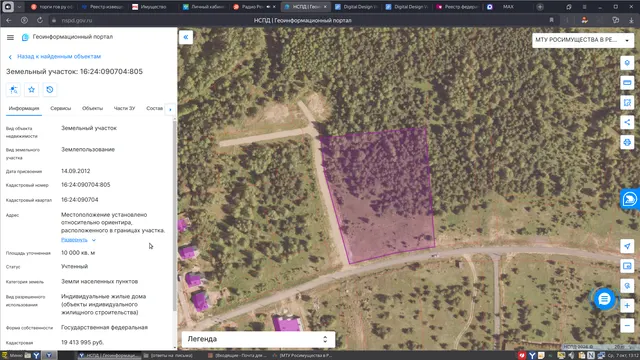Switch to the Части ЗУ tab
640x360 pixels.
point(124,109)
